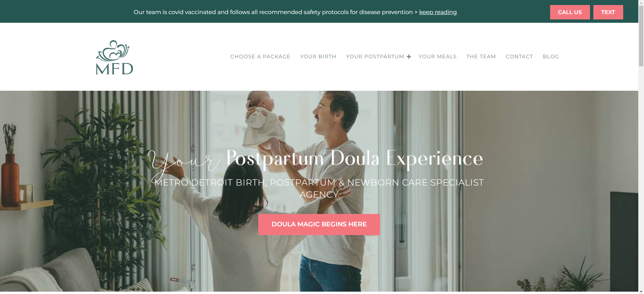Click the Text button

[608, 12]
